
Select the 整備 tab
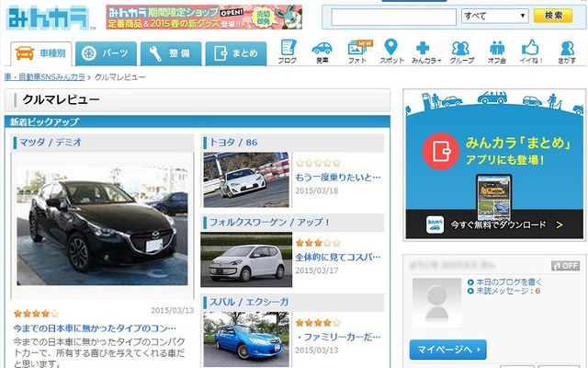171,53
